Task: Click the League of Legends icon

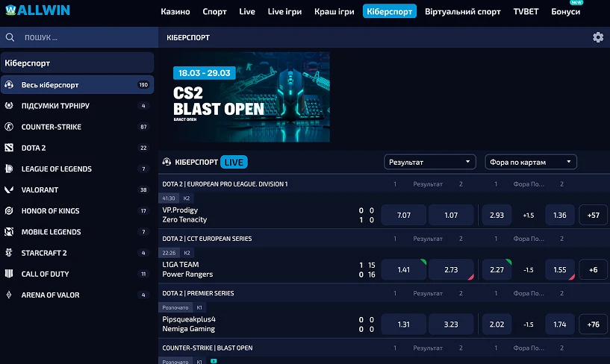Action: (x=9, y=169)
